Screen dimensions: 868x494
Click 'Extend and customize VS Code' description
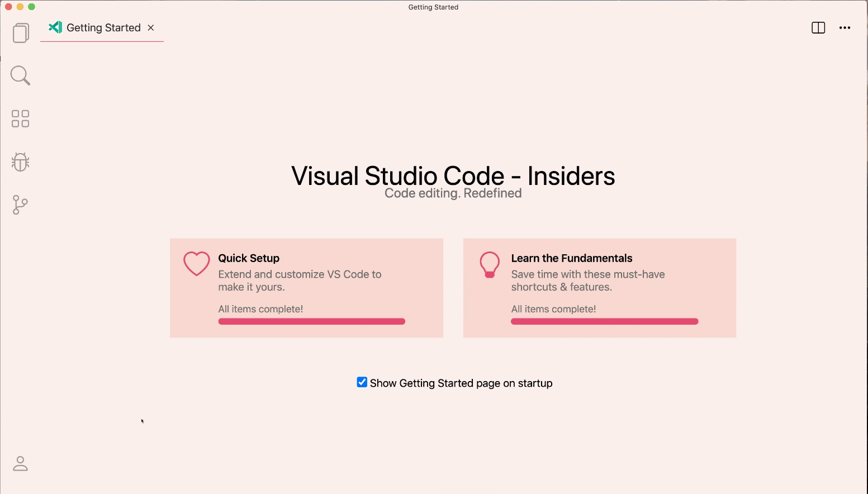(300, 281)
